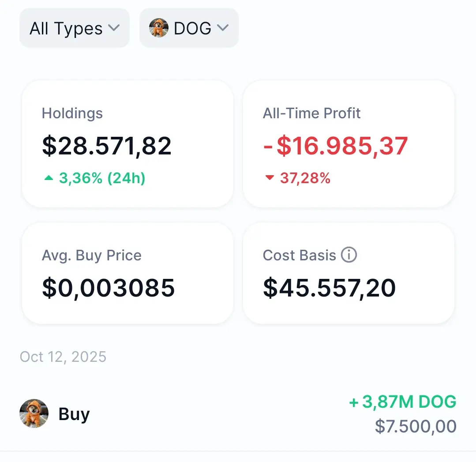The width and height of the screenshot is (476, 462).
Task: Click the +3,87M DOG amount
Action: (x=403, y=402)
